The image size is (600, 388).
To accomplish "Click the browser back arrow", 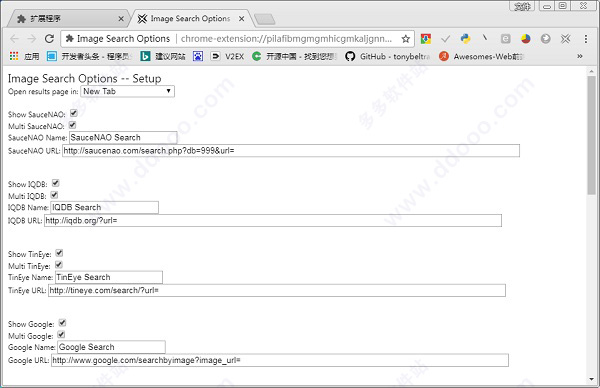I will click(14, 39).
